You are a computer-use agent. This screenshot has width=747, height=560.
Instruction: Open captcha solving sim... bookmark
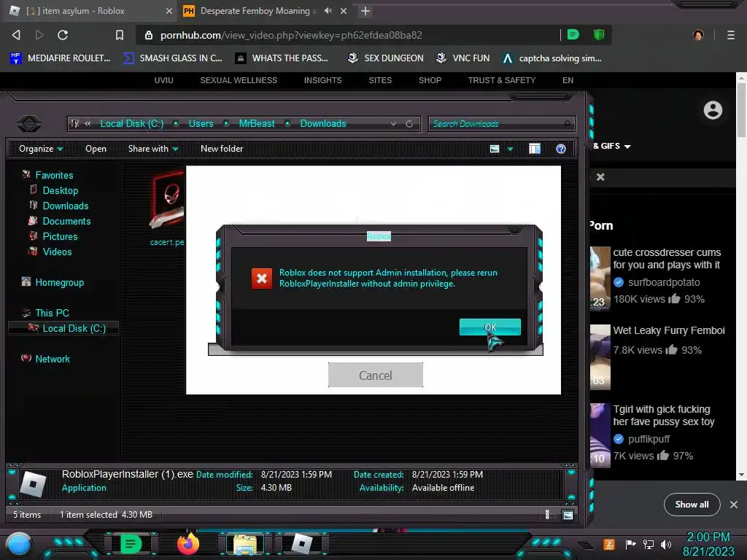point(553,58)
